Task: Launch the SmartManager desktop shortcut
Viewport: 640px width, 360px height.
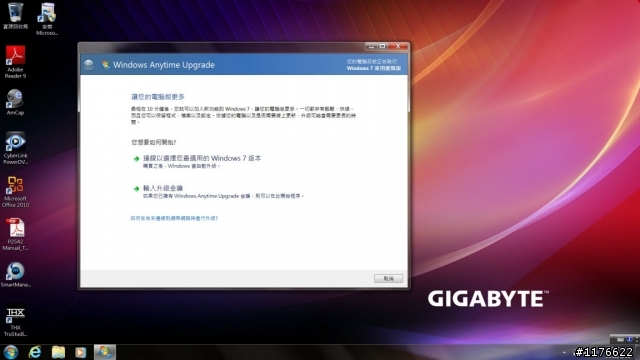Action: [16, 274]
